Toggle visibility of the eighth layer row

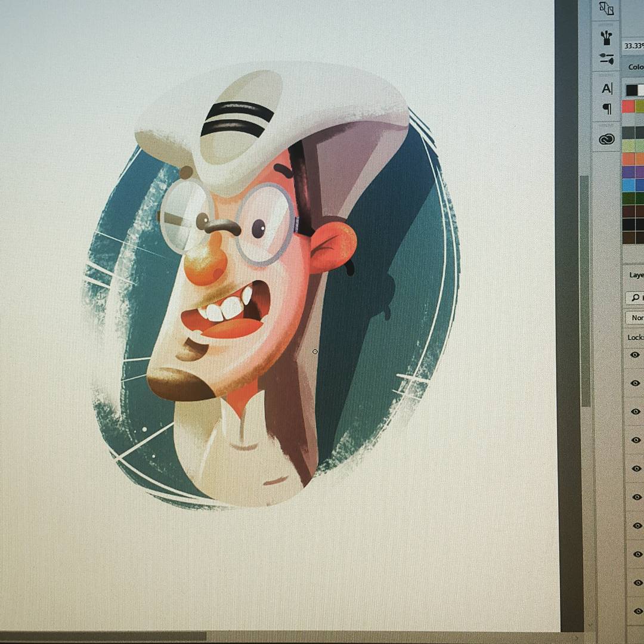coord(638,555)
